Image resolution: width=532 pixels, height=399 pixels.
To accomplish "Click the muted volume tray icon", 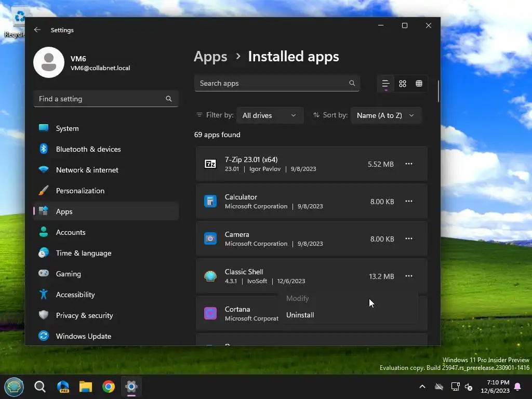I will (x=469, y=387).
